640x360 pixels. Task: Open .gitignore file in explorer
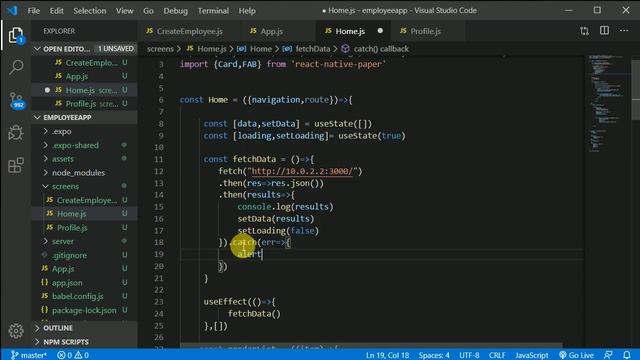pos(84,255)
